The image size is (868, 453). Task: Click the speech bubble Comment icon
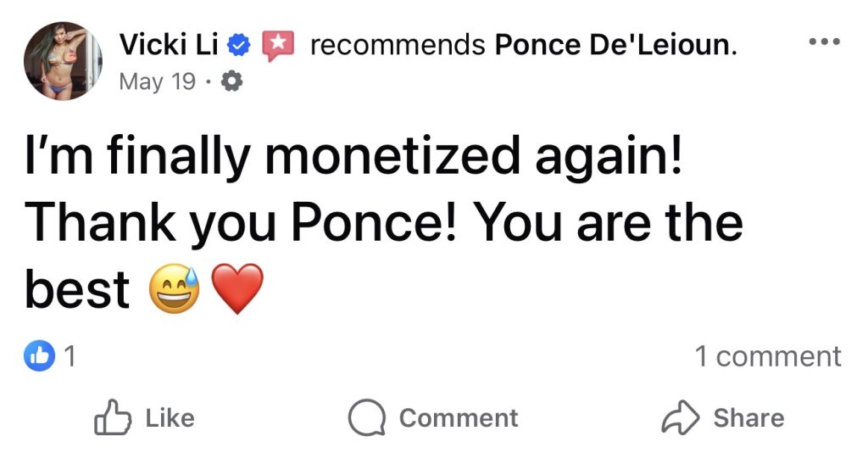click(366, 418)
